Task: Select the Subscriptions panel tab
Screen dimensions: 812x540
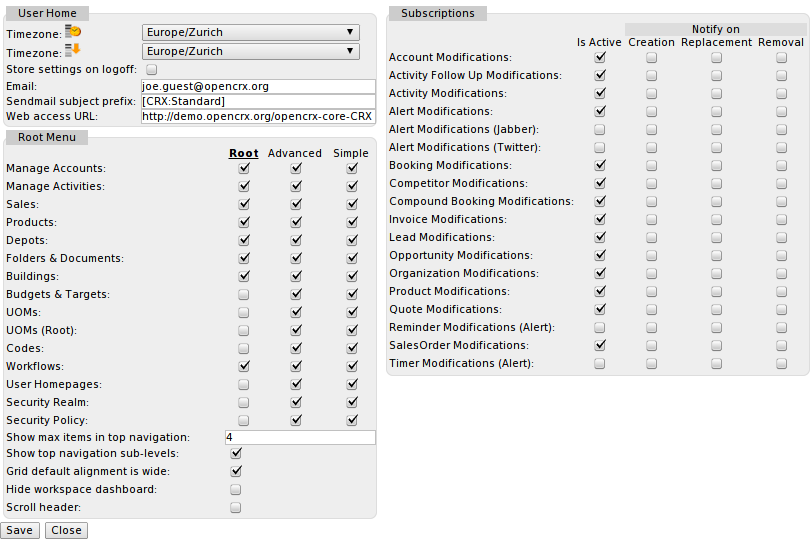Action: [438, 13]
